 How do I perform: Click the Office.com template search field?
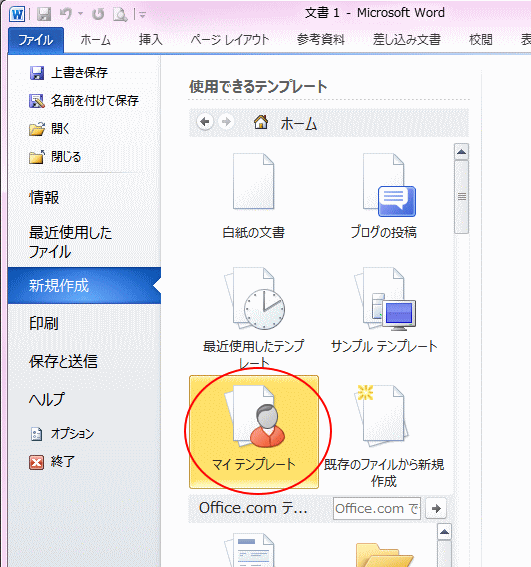[x=377, y=508]
